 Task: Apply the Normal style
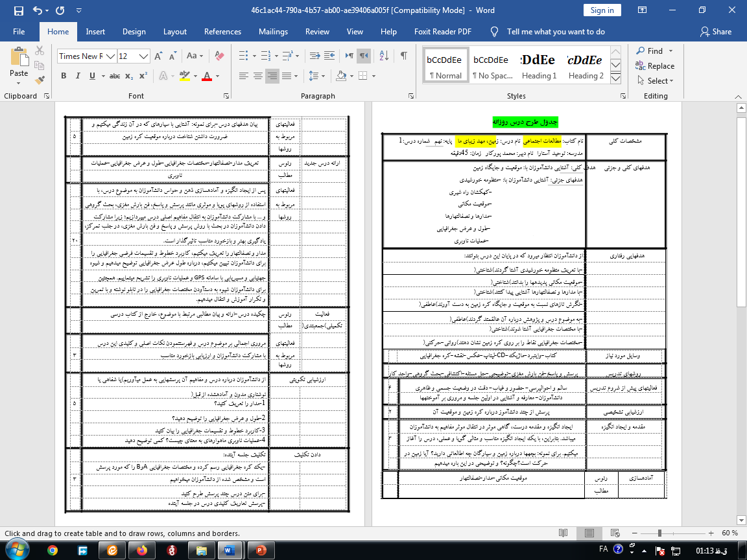pos(445,65)
